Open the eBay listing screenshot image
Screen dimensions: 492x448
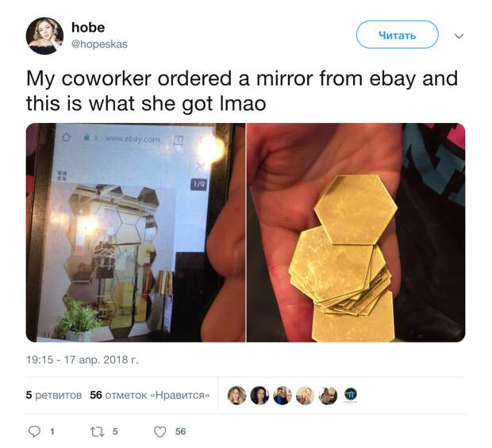(136, 232)
